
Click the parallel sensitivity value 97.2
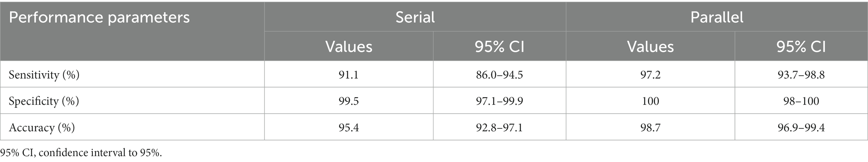(x=650, y=74)
